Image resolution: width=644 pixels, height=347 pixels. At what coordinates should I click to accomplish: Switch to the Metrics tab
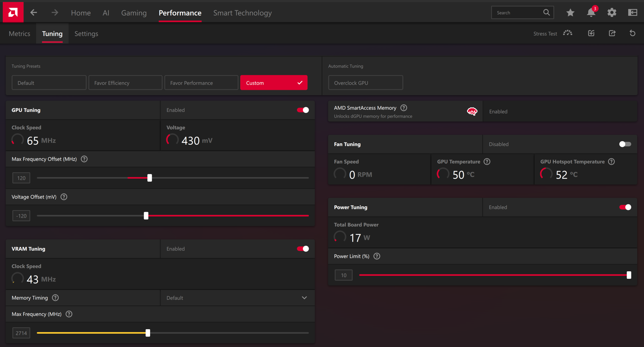tap(19, 34)
